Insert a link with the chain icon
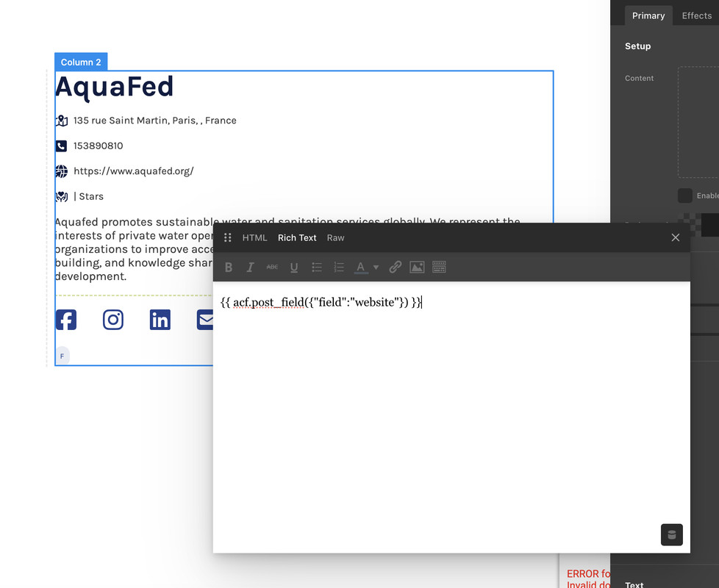Image resolution: width=719 pixels, height=588 pixels. pyautogui.click(x=396, y=268)
